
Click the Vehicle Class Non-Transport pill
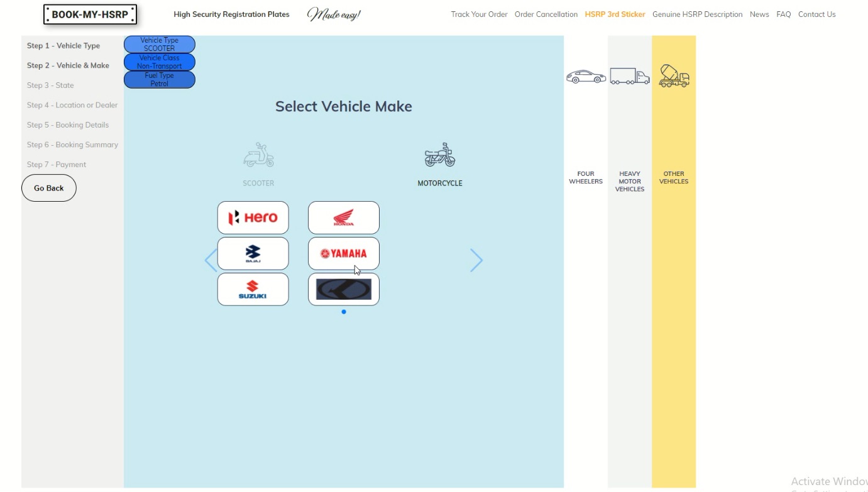point(160,62)
